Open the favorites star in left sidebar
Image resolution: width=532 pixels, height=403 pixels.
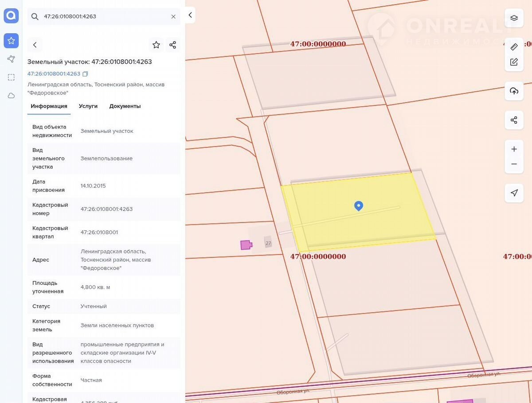pyautogui.click(x=11, y=41)
